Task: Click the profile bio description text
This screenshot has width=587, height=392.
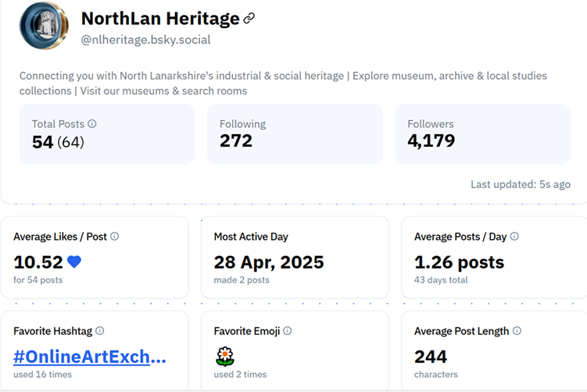Action: tap(283, 83)
